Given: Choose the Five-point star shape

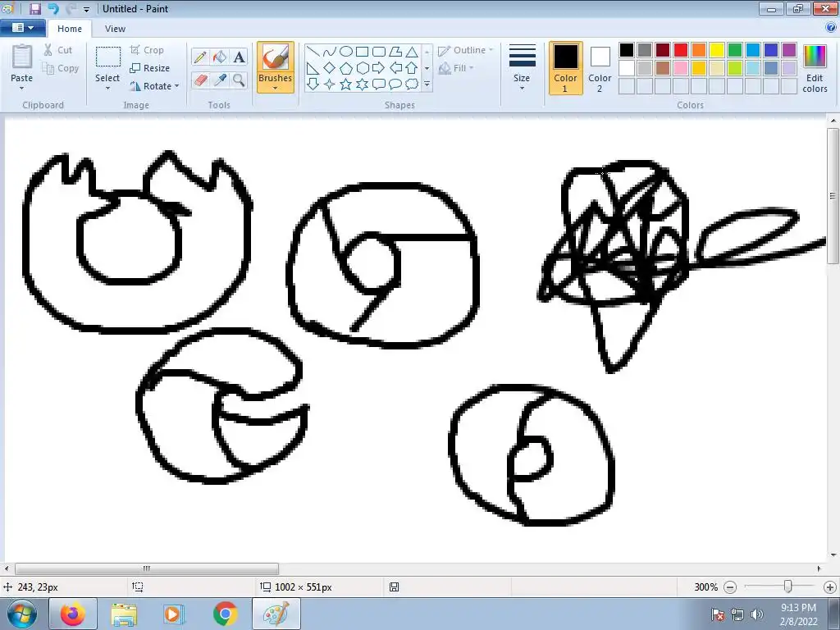Looking at the screenshot, I should coord(346,84).
